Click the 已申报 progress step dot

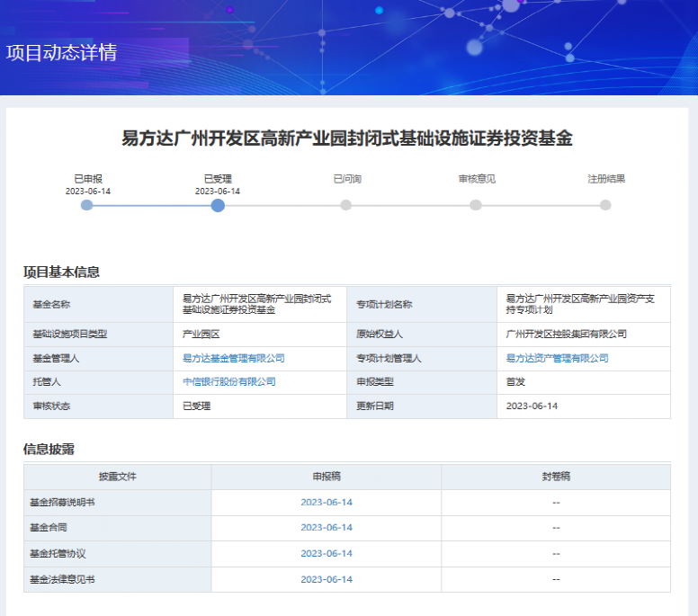(87, 205)
